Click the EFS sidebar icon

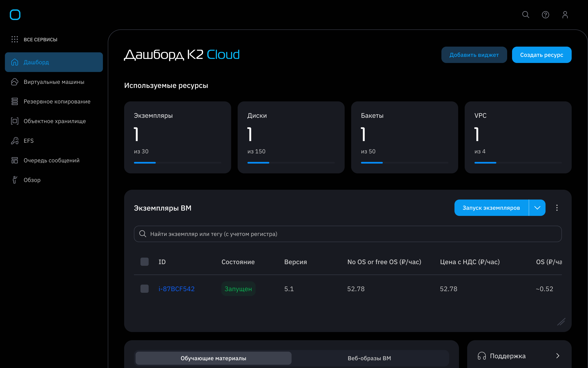pyautogui.click(x=14, y=141)
